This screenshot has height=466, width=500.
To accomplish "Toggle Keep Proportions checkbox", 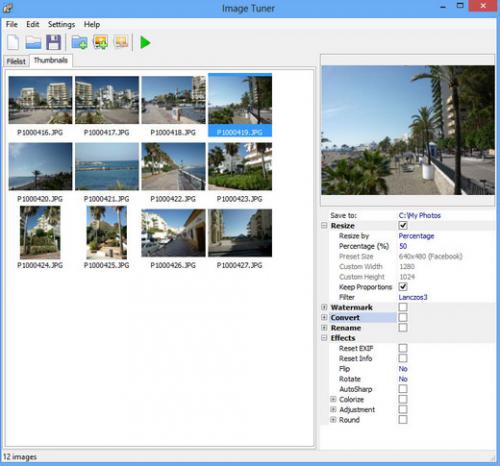I will pyautogui.click(x=403, y=287).
